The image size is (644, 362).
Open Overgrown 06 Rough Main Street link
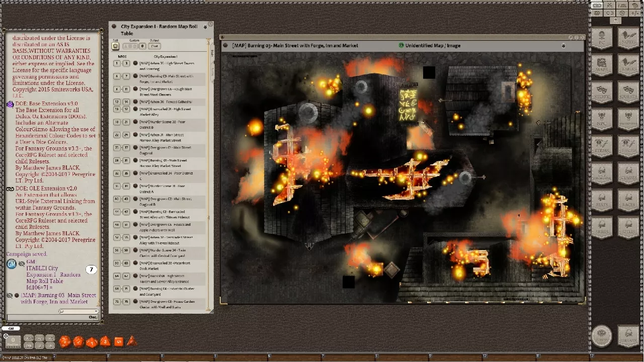136,89
